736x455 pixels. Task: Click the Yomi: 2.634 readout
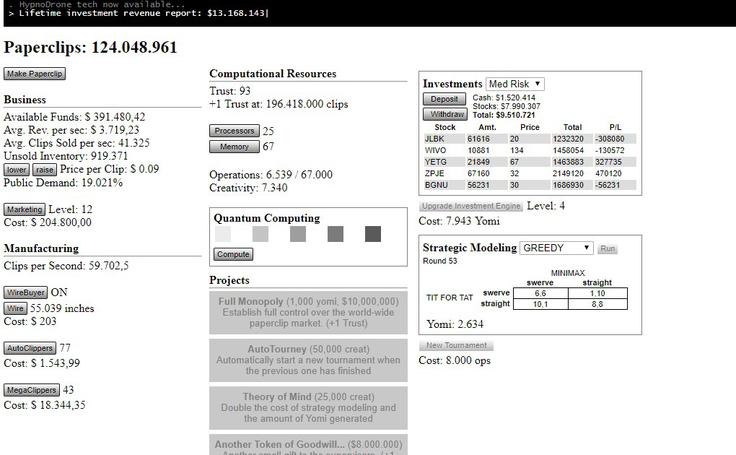pos(455,324)
